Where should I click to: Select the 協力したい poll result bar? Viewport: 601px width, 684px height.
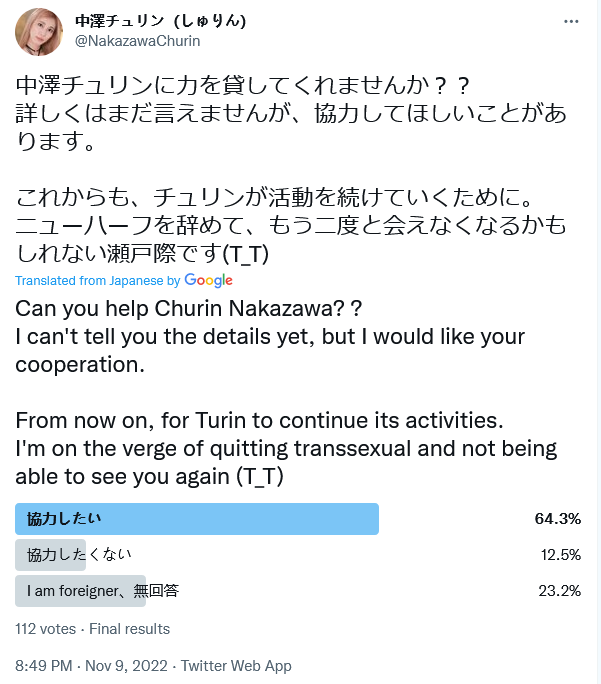tap(197, 519)
